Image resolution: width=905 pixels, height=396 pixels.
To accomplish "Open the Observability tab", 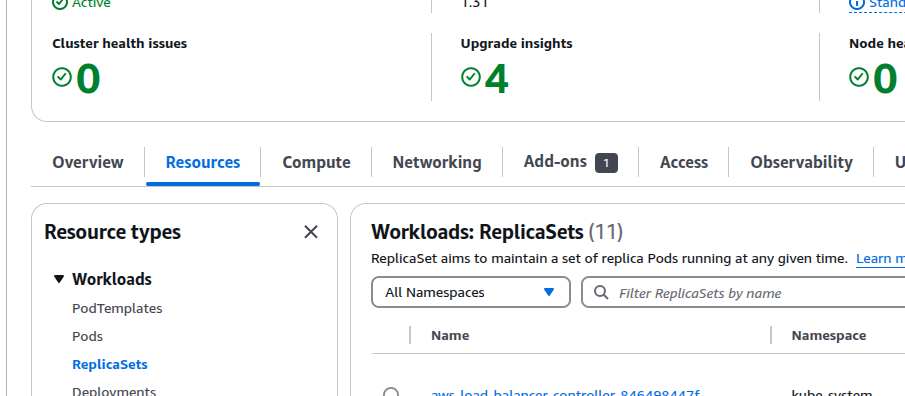I will point(801,162).
